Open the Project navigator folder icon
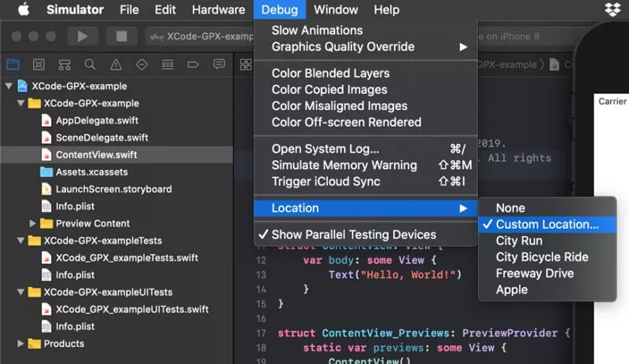Viewport: 629px width, 364px height. click(13, 64)
